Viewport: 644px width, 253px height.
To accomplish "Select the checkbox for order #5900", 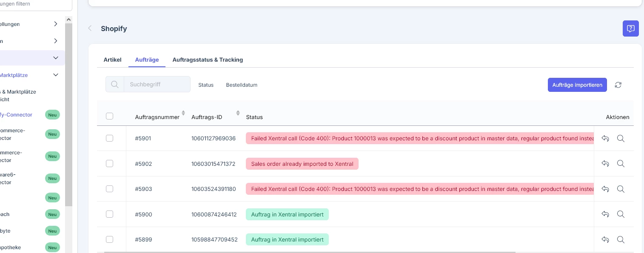I will coord(109,214).
